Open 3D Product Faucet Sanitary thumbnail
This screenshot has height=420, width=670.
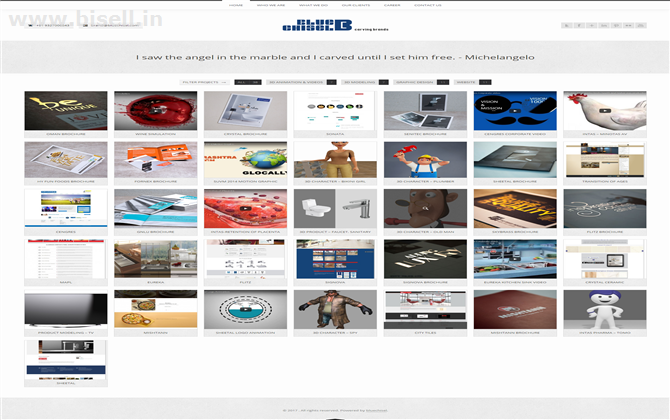[x=335, y=209]
